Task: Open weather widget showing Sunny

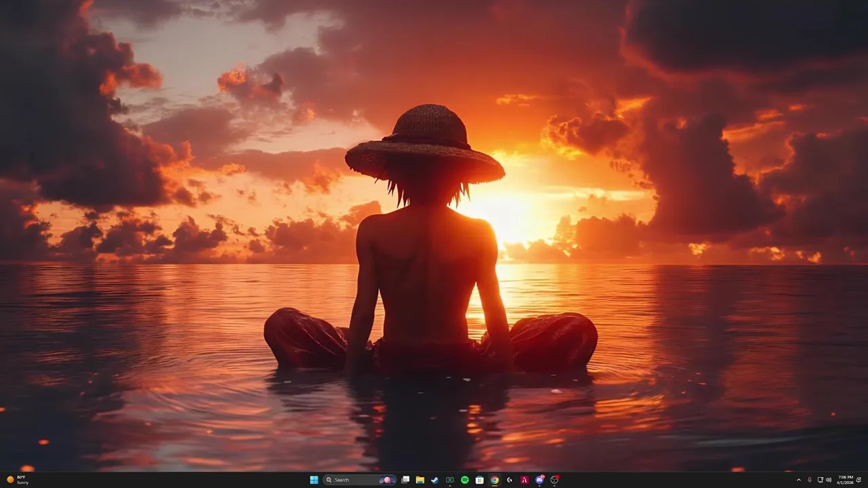Action: pos(18,480)
